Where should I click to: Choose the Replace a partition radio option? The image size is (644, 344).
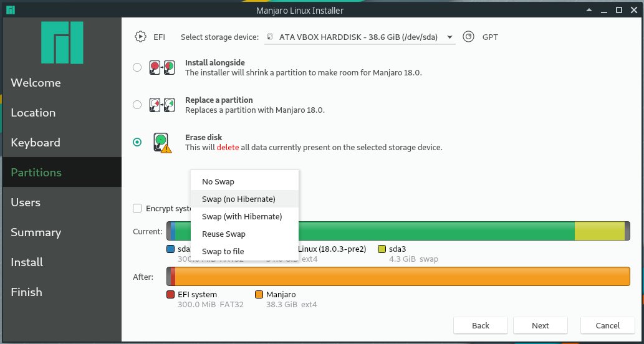pyautogui.click(x=137, y=105)
